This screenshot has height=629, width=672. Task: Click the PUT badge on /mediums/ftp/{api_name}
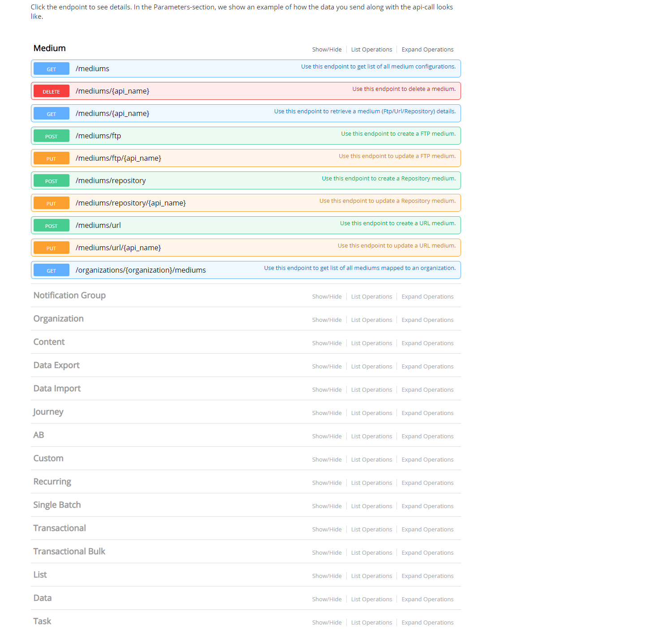51,158
